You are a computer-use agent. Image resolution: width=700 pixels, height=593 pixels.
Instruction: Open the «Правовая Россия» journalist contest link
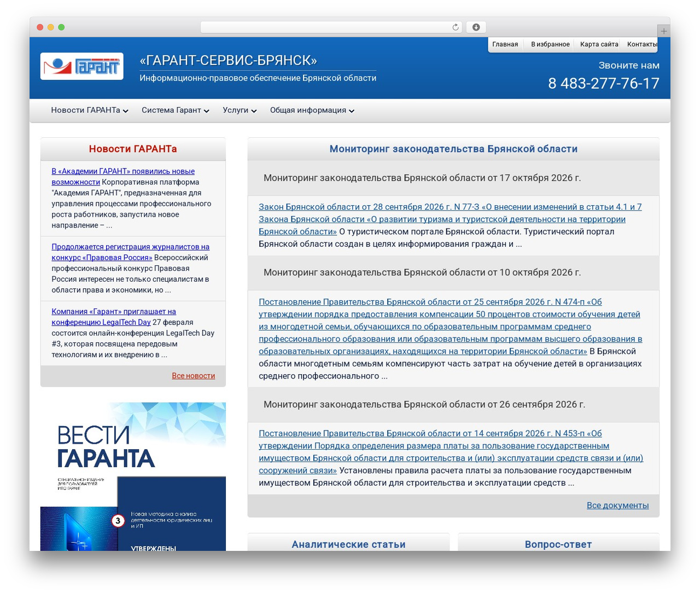pos(131,252)
